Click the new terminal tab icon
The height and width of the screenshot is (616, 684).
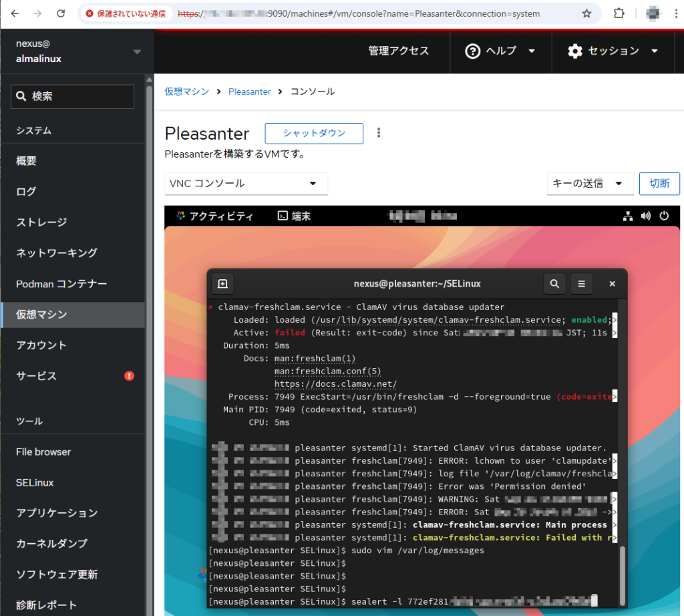click(222, 284)
